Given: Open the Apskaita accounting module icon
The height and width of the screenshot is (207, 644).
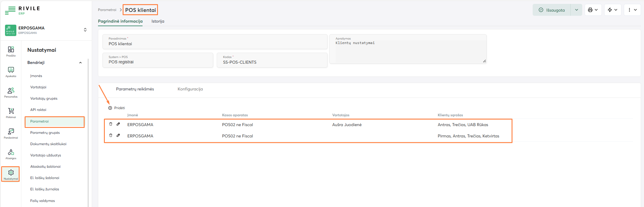Looking at the screenshot, I should 11,72.
